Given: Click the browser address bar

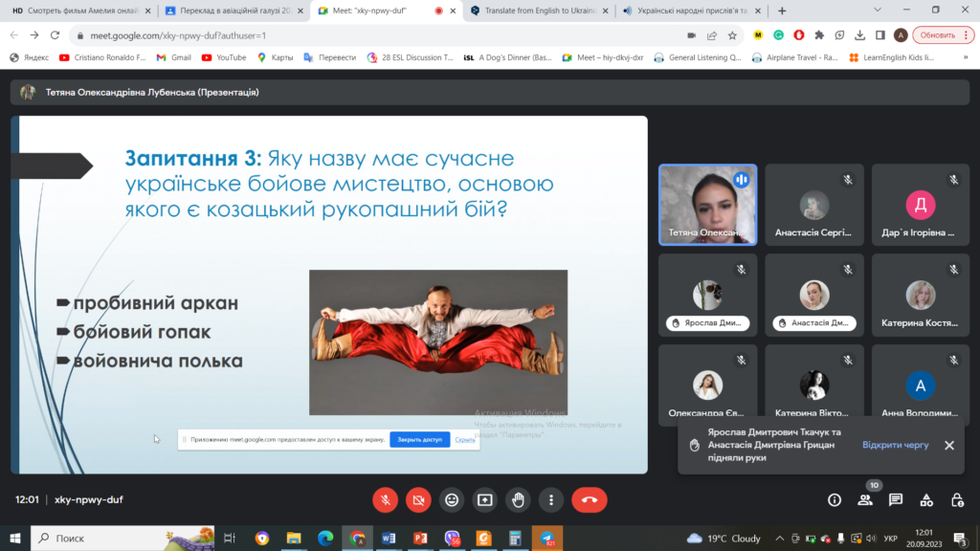Looking at the screenshot, I should (383, 35).
